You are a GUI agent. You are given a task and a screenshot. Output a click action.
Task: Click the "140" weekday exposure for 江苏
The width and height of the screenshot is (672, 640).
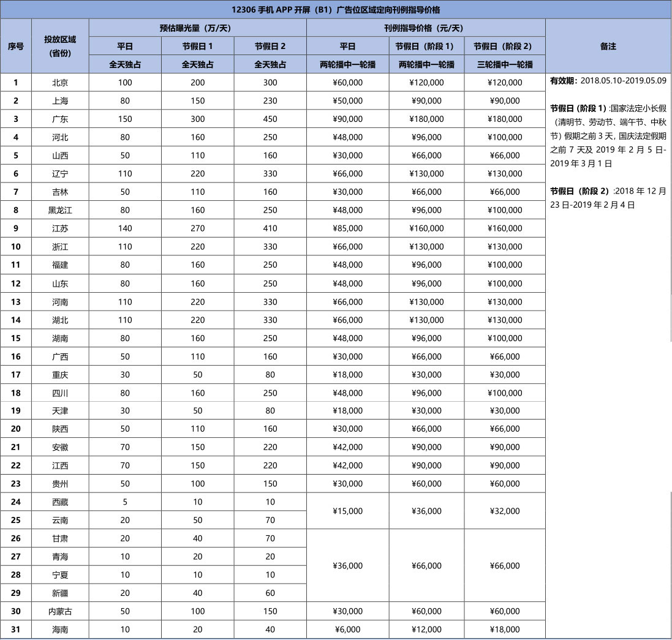[x=125, y=228]
